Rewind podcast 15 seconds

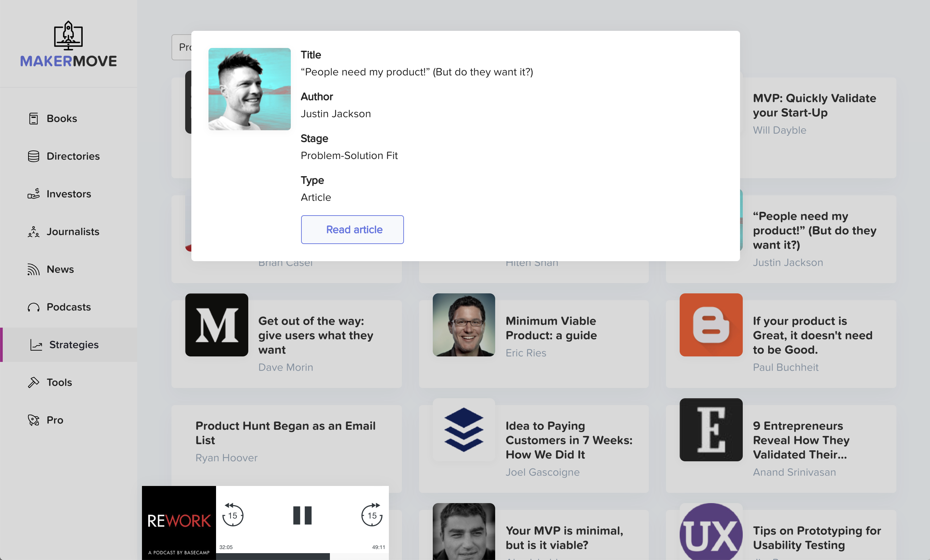pos(232,515)
